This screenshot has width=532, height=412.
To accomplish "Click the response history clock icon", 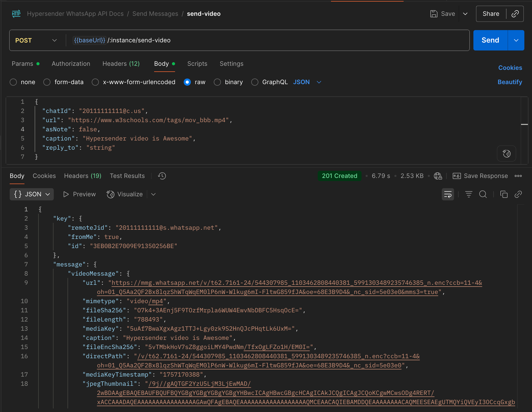I will (x=162, y=176).
